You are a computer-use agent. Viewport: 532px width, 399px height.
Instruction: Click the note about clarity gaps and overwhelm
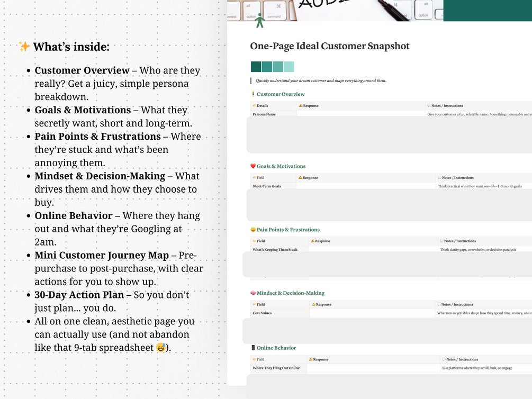click(478, 249)
